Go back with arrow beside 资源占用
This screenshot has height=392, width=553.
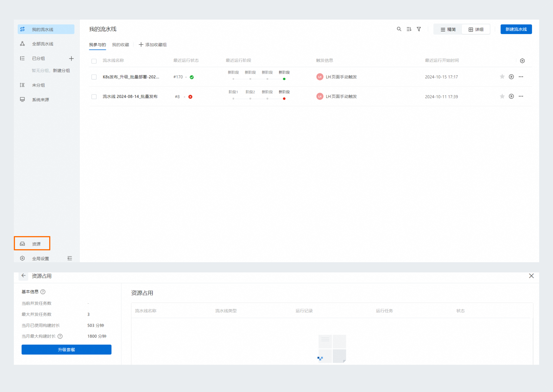pyautogui.click(x=23, y=276)
